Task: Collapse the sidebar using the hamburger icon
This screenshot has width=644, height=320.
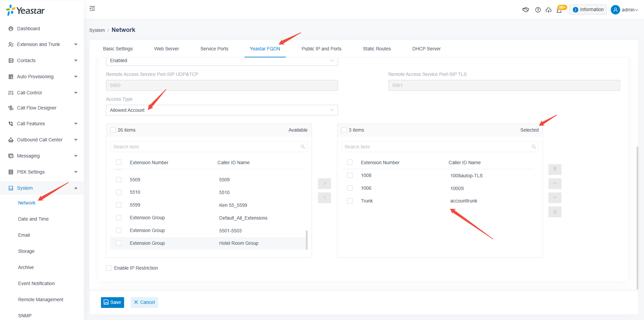Action: 92,8
